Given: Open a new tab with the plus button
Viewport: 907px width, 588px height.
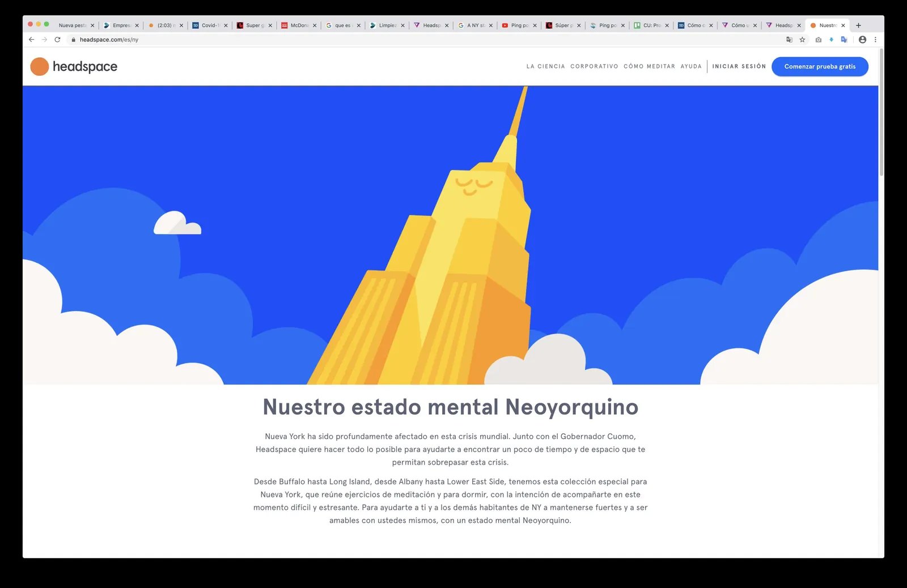Looking at the screenshot, I should coord(858,25).
